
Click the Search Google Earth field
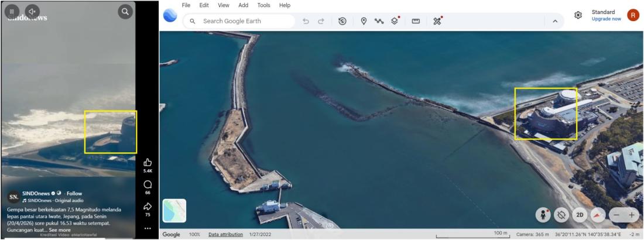[240, 21]
